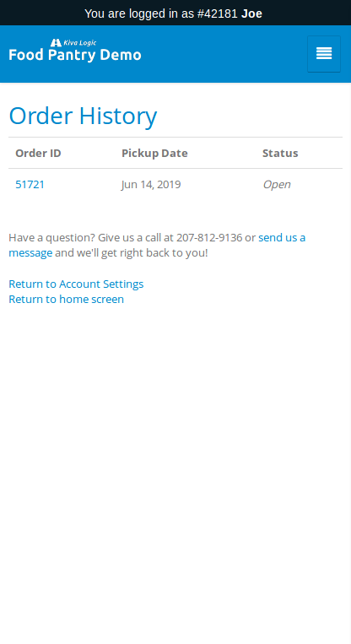Click the phone number 207-812-9136
Screen dimensions: 351x644
(209, 237)
